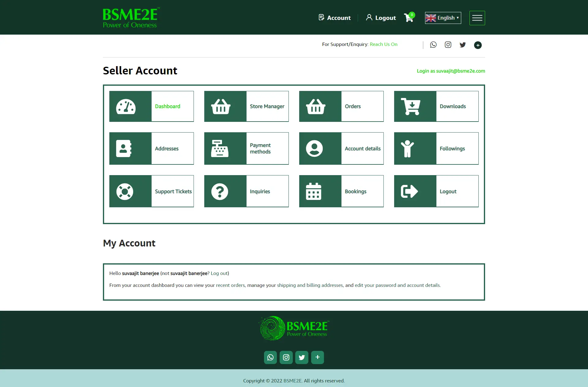Open the header Instagram icon
Screen dimensions: 588x387
coord(448,45)
